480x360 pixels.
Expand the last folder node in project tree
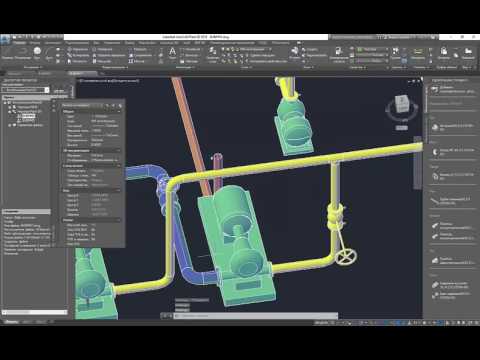pos(10,125)
